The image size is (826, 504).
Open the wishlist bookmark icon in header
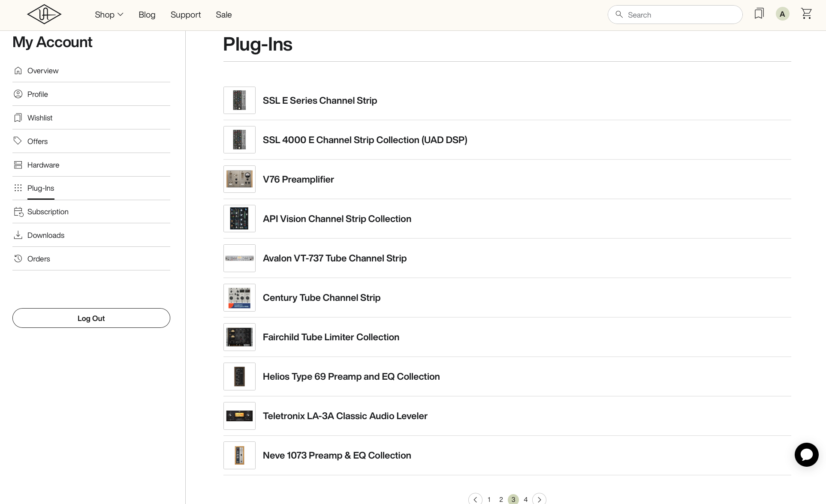click(x=759, y=14)
